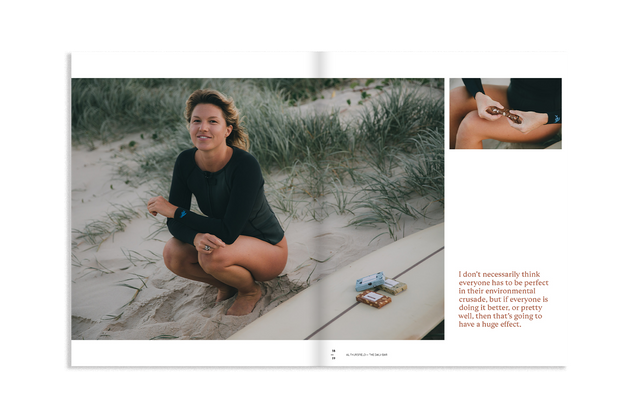Click the page number at the spread's bottom center
This screenshot has height=418, width=640.
click(x=334, y=353)
